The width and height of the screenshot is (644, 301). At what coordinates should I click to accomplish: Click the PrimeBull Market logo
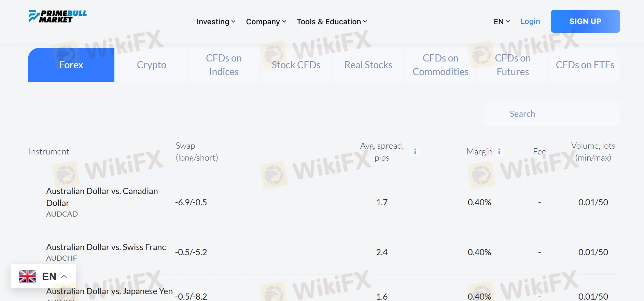(57, 16)
